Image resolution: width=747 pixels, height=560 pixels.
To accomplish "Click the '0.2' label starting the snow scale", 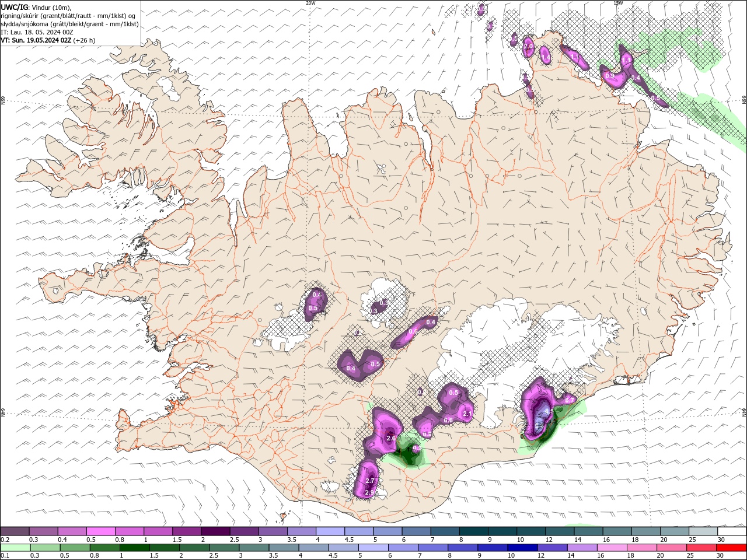I will 5,540.
